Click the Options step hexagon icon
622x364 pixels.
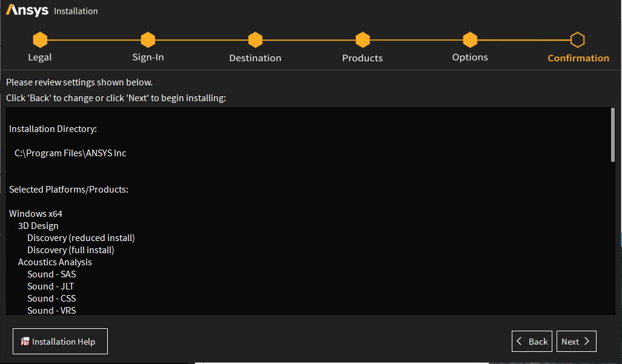(470, 40)
